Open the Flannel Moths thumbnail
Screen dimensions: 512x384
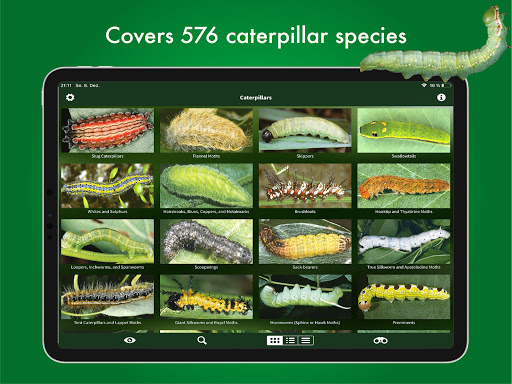pyautogui.click(x=206, y=130)
